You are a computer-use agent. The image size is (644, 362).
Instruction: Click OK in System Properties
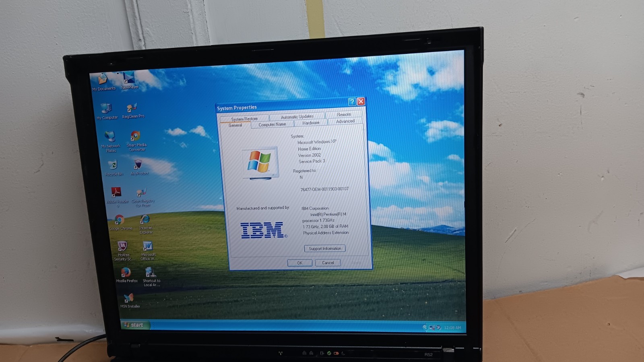(x=300, y=263)
